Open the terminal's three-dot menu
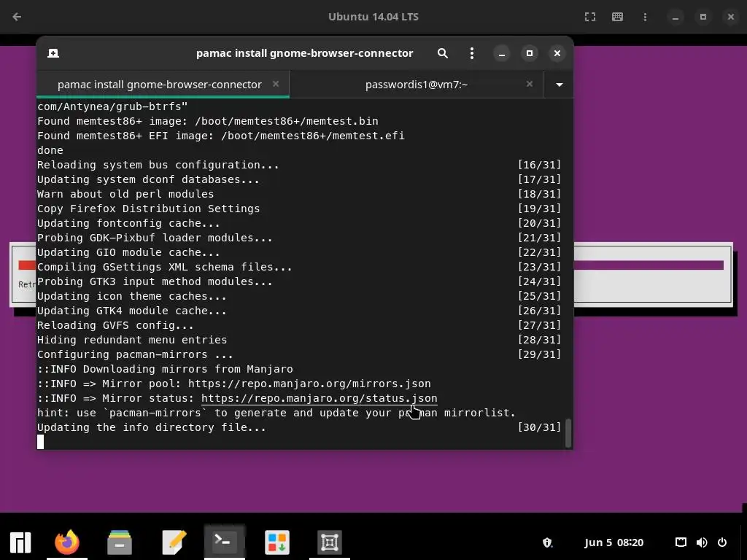Screen dimensions: 747x560 tap(472, 52)
